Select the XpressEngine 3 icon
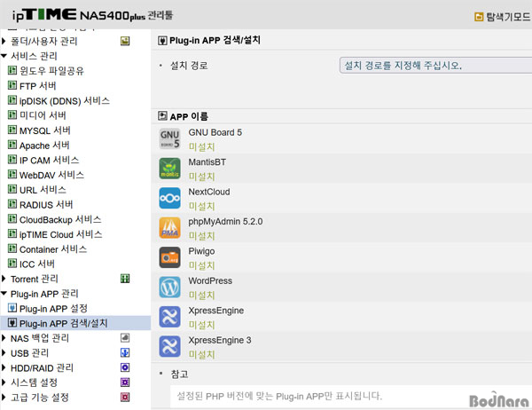Viewport: 532px width, 410px height. click(169, 346)
